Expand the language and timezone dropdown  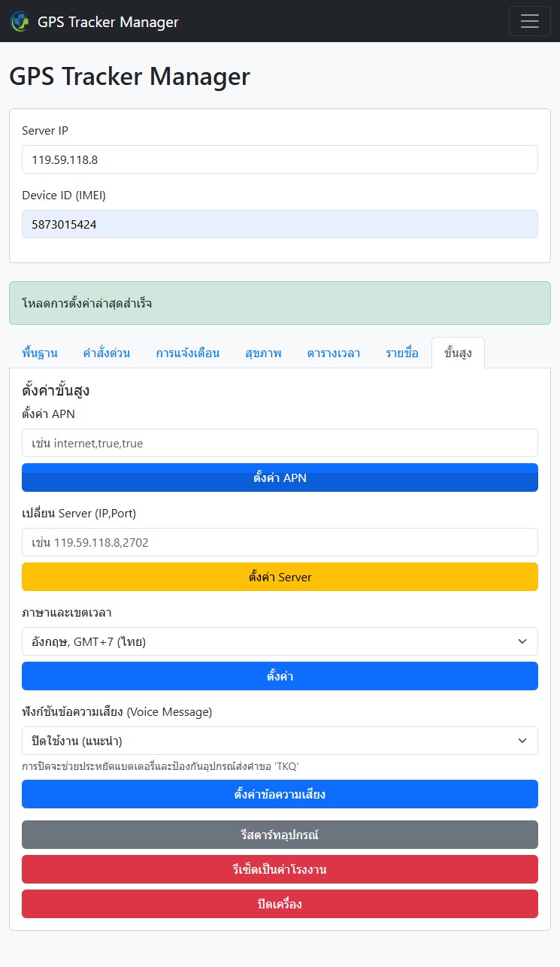click(x=280, y=641)
